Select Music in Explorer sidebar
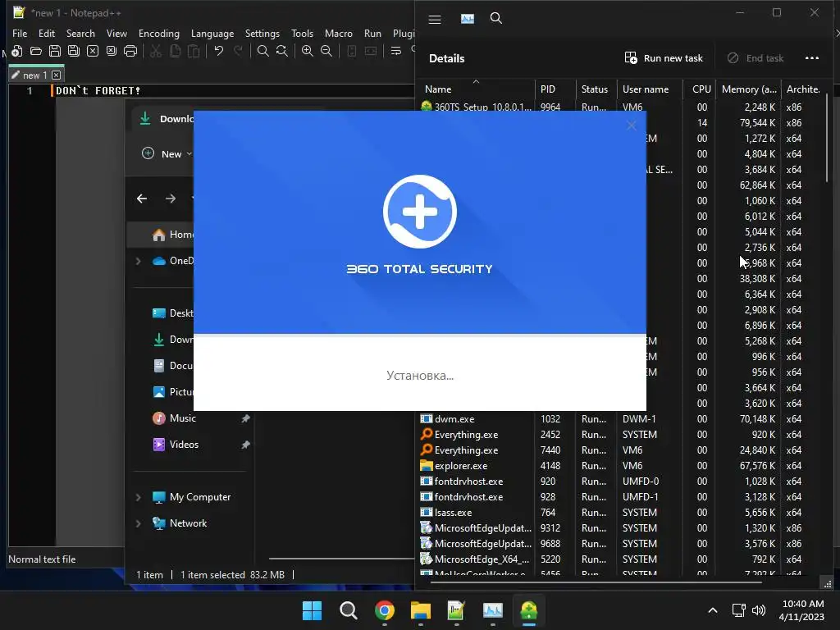840x630 pixels. tap(183, 418)
